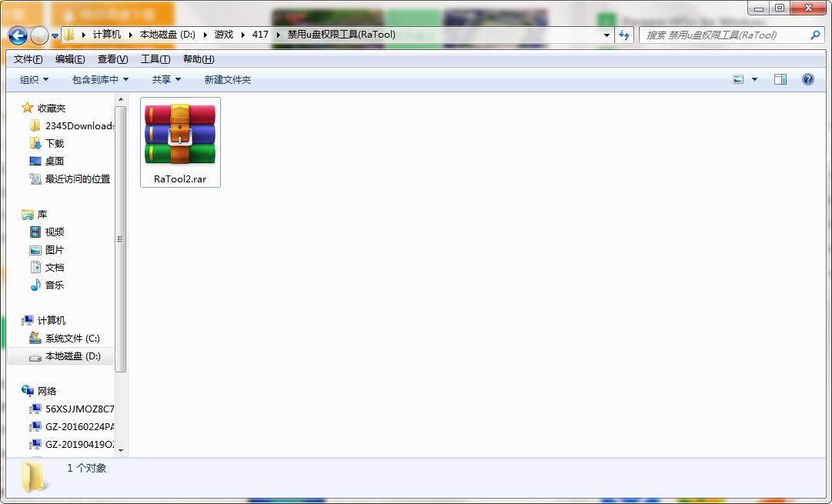The image size is (832, 504).
Task: Open the 图片 library
Action: 47,250
